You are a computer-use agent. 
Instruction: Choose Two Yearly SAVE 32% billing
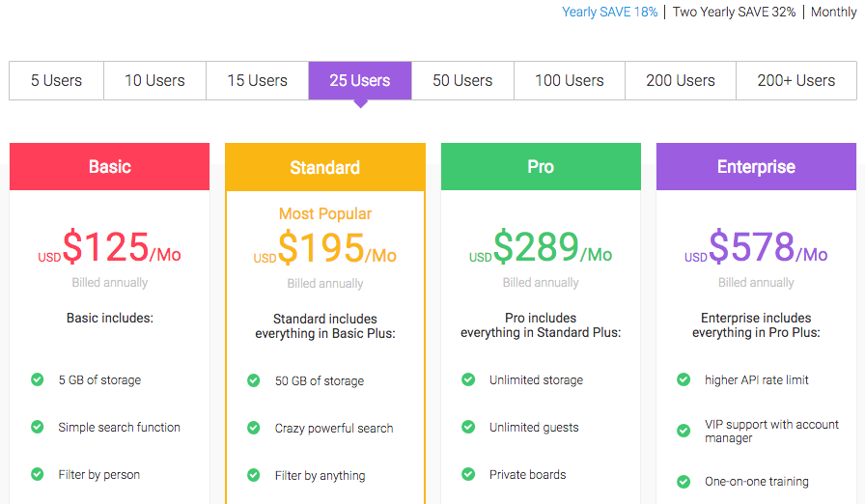click(734, 13)
